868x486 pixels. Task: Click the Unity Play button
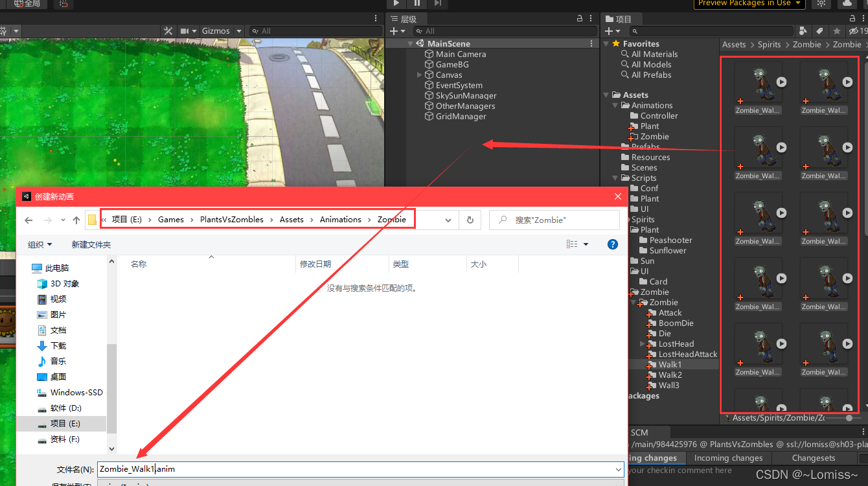(397, 3)
